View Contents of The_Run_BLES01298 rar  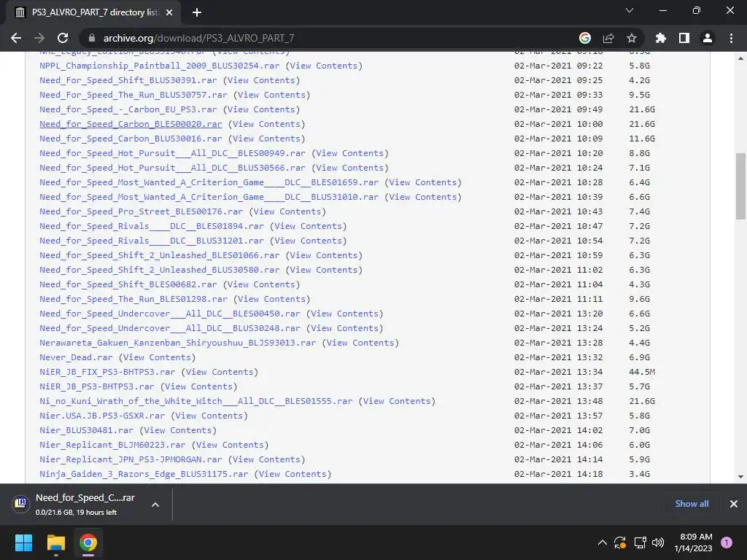[x=271, y=299]
